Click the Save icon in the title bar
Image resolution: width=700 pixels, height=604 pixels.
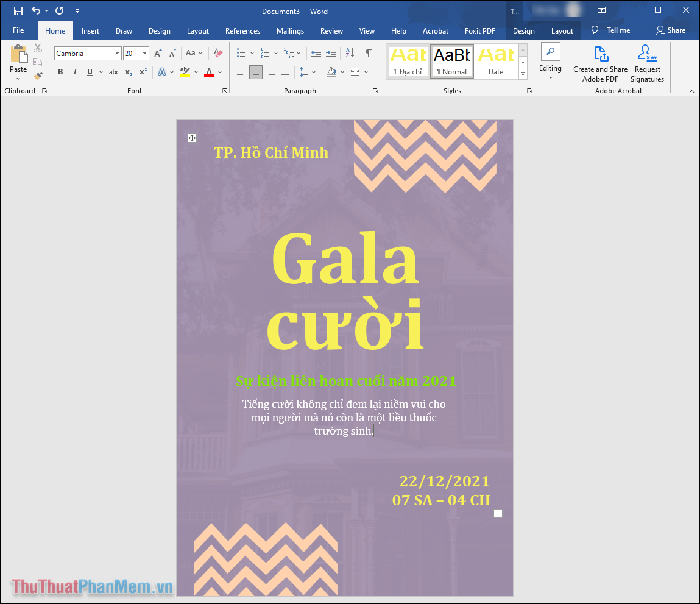[x=18, y=11]
